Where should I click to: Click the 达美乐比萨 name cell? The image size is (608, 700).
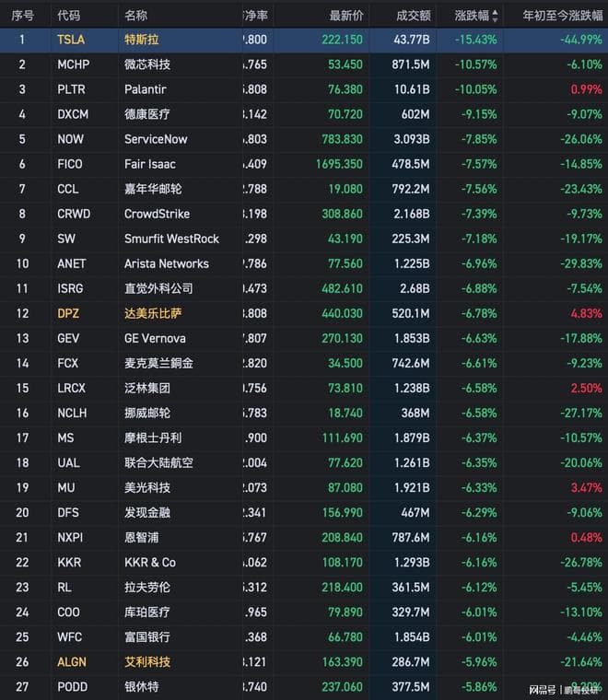click(153, 314)
